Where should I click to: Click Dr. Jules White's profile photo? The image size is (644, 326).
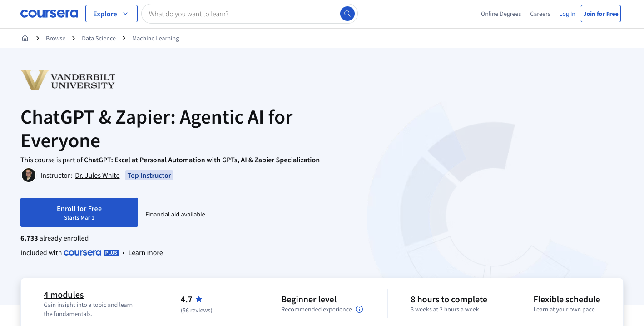28,175
